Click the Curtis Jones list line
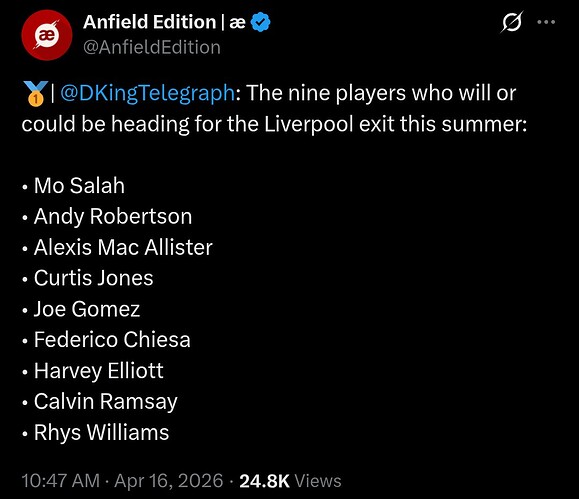This screenshot has width=579, height=499. (x=87, y=278)
